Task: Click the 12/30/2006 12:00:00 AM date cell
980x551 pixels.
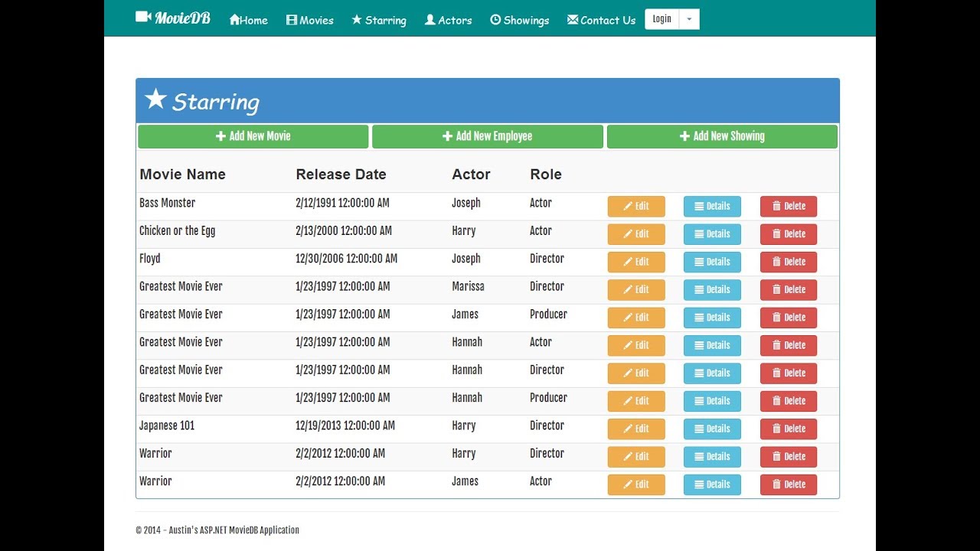Action: point(346,259)
